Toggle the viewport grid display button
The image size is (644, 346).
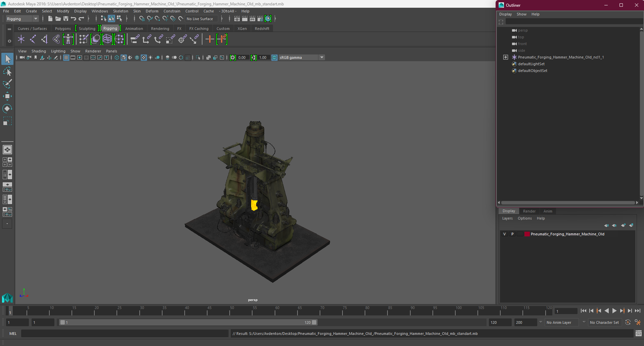(66, 57)
